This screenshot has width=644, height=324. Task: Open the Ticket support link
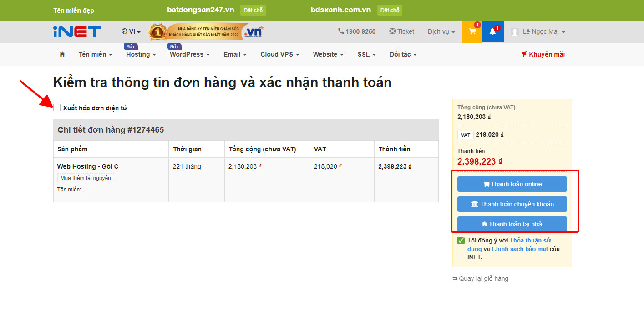pyautogui.click(x=402, y=31)
